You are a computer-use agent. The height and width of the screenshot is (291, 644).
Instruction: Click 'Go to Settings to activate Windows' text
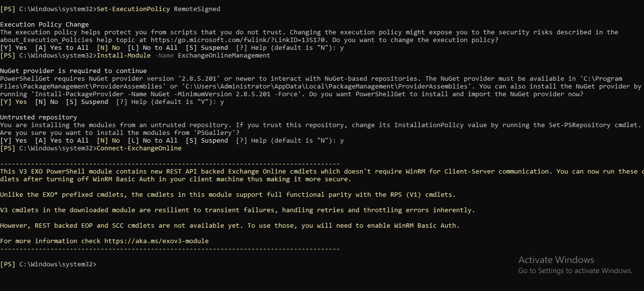tap(575, 271)
